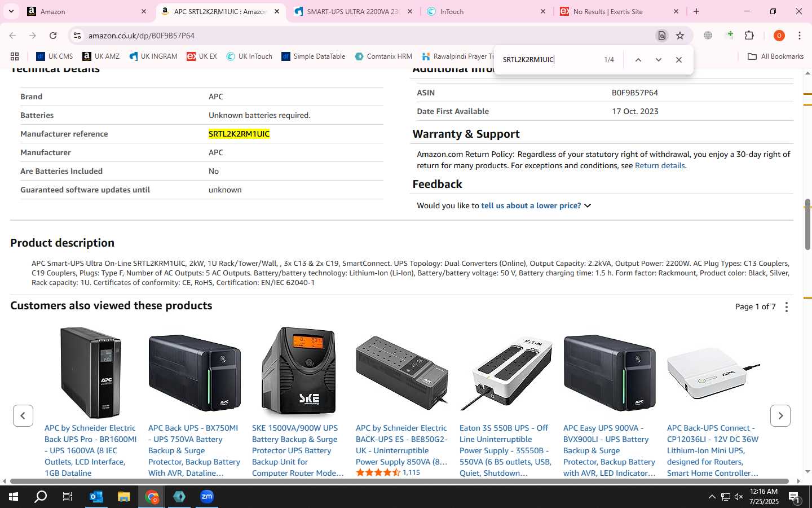Open All Bookmarks folder

(x=775, y=56)
